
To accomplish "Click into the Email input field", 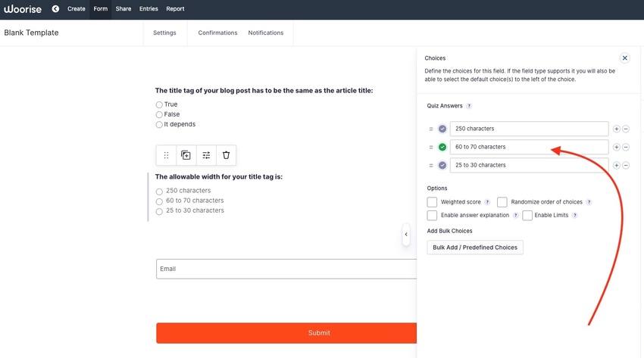I will tap(286, 269).
